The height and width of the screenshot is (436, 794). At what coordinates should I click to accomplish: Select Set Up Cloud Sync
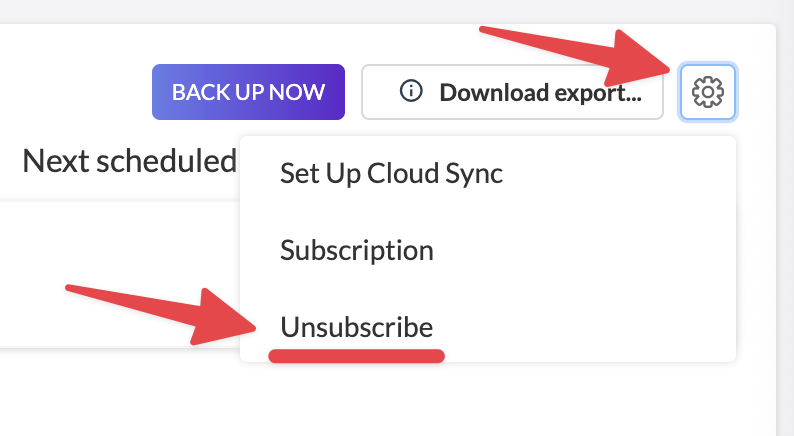coord(391,173)
